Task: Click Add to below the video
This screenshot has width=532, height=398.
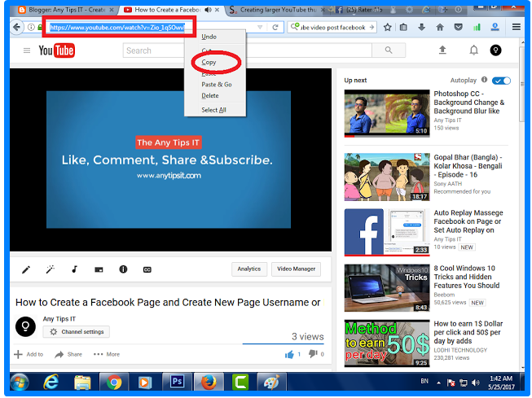Action: tap(29, 354)
